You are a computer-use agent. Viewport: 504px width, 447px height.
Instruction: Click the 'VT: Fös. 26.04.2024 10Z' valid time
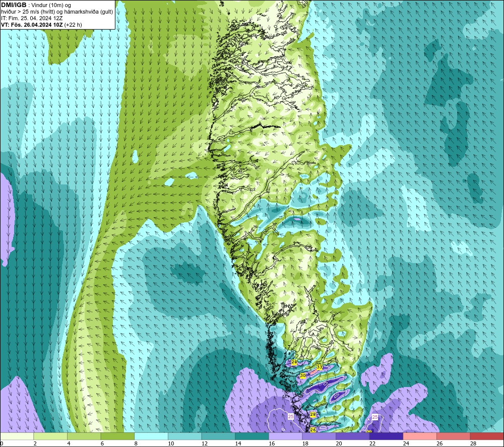(x=32, y=24)
